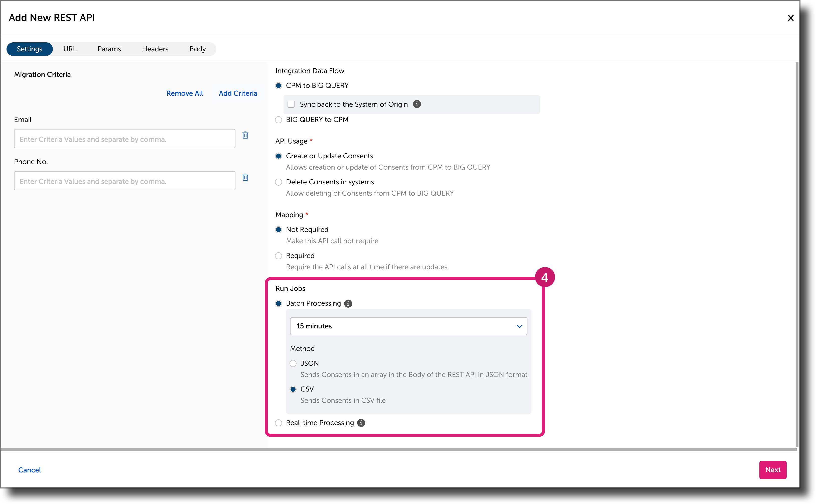Click Add Criteria link
Screen dimensions: 816x504
(x=238, y=93)
